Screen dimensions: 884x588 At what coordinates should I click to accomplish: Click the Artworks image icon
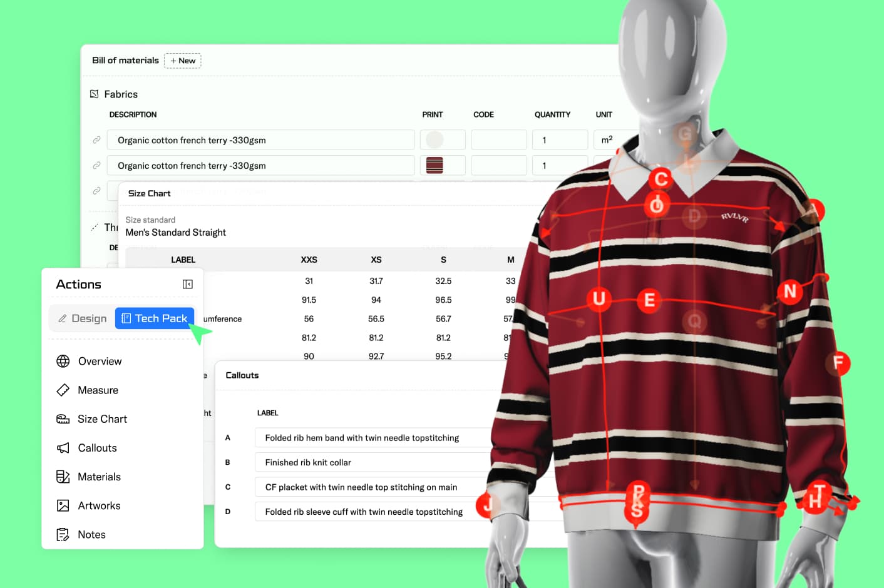pos(63,505)
